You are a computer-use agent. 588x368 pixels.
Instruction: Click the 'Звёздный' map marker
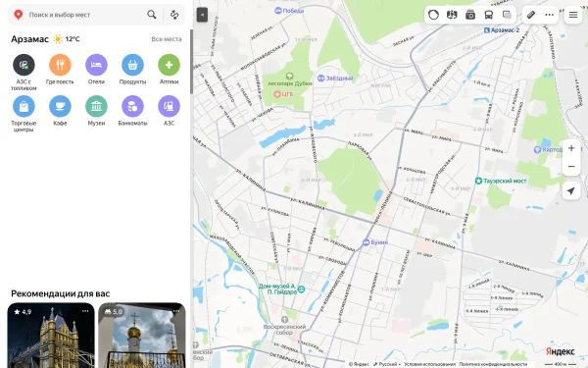pyautogui.click(x=321, y=79)
